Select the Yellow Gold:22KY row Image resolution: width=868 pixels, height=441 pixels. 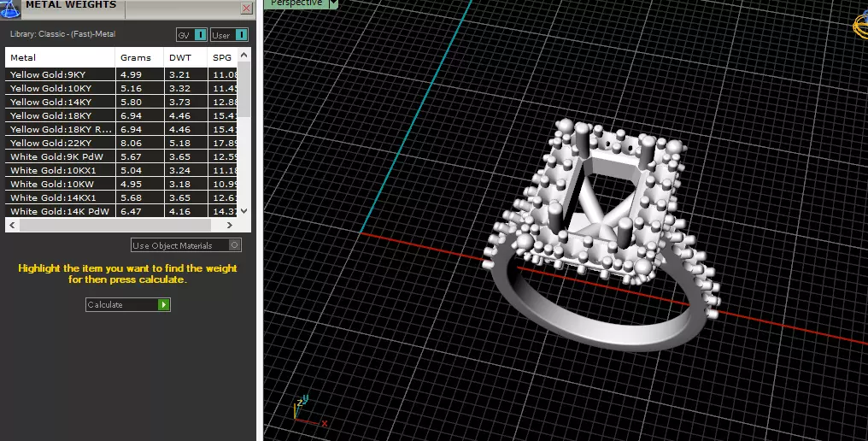[121, 143]
